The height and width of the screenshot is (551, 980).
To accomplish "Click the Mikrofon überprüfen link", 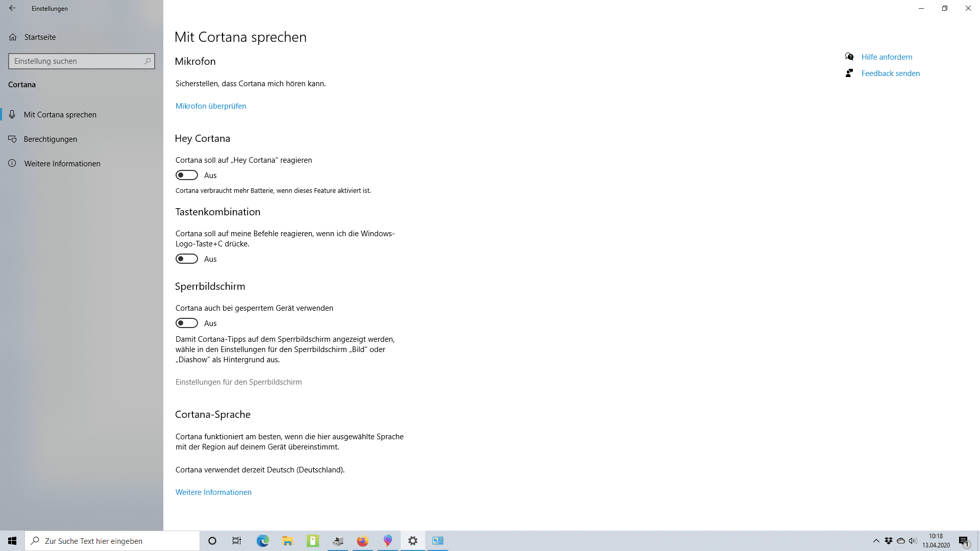I will click(211, 106).
